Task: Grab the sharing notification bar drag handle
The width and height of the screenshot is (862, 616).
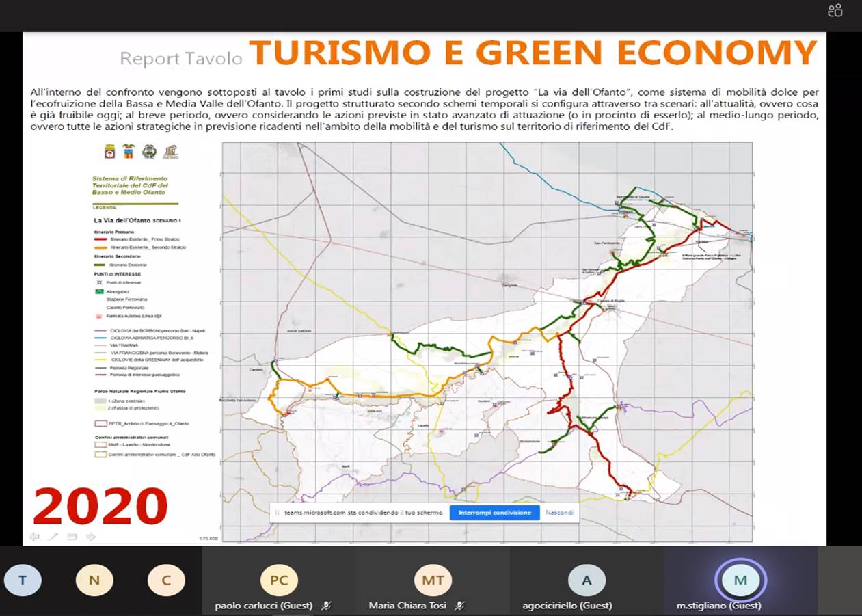Action: (x=277, y=512)
